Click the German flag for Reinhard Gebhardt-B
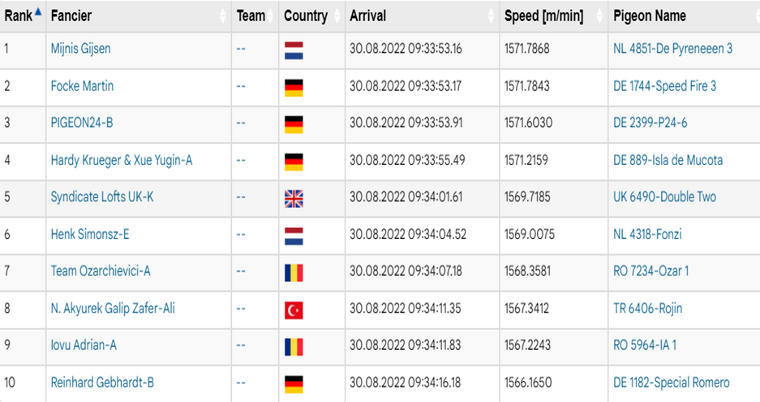Screen dimensions: 760x402 pyautogui.click(x=294, y=385)
